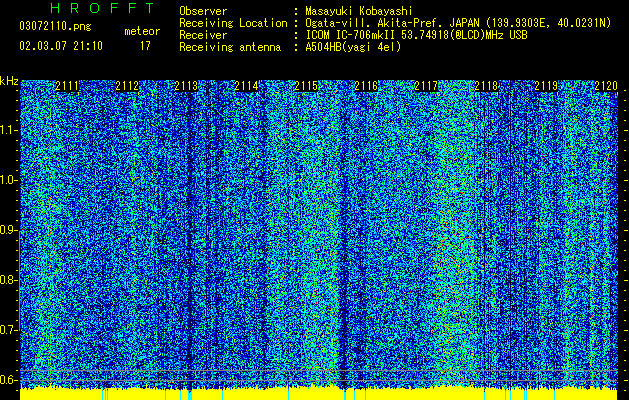This screenshot has width=629, height=400.
Task: Click the A504HB(yagi 4el) antenna text
Action: point(353,47)
